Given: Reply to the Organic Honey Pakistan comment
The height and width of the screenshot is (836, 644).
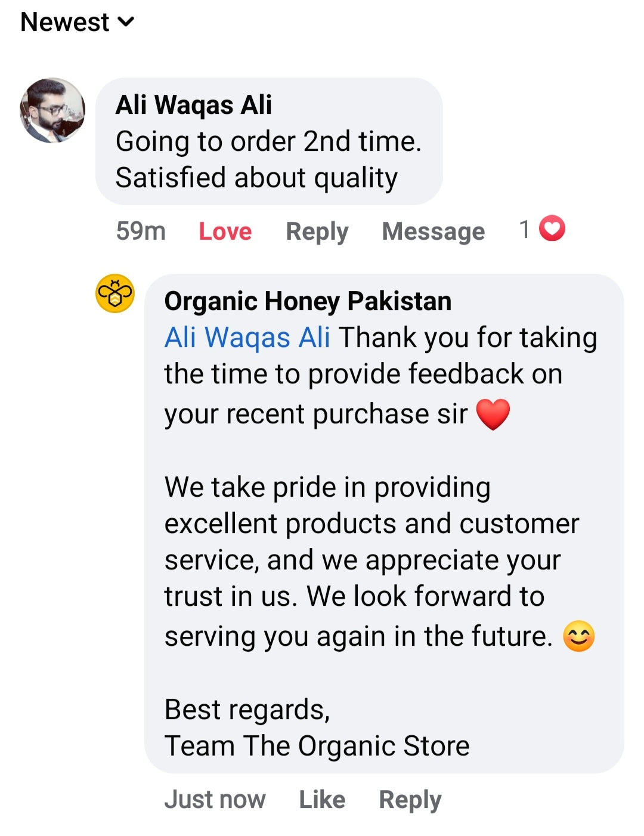Looking at the screenshot, I should tap(410, 800).
